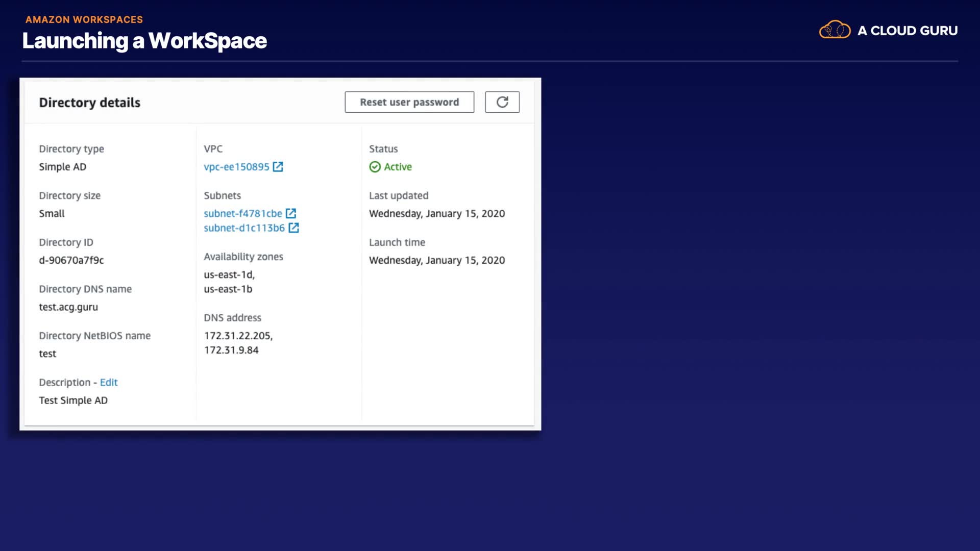
Task: Open the subnet-d1c113b6 link
Action: click(x=244, y=228)
